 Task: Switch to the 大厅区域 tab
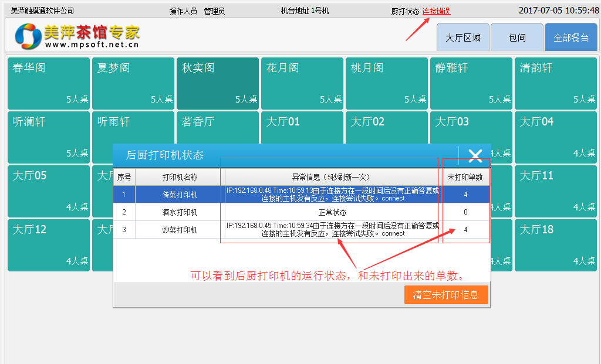[462, 38]
